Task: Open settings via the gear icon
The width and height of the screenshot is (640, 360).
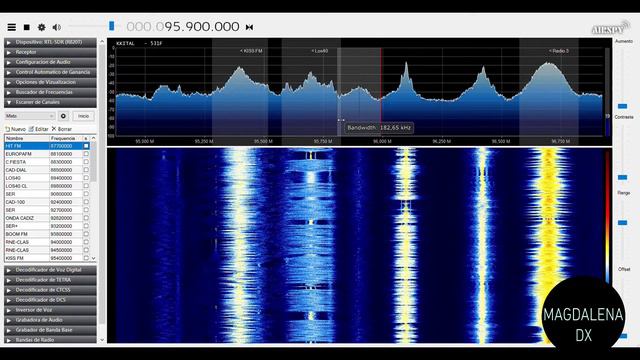Action: click(x=42, y=27)
